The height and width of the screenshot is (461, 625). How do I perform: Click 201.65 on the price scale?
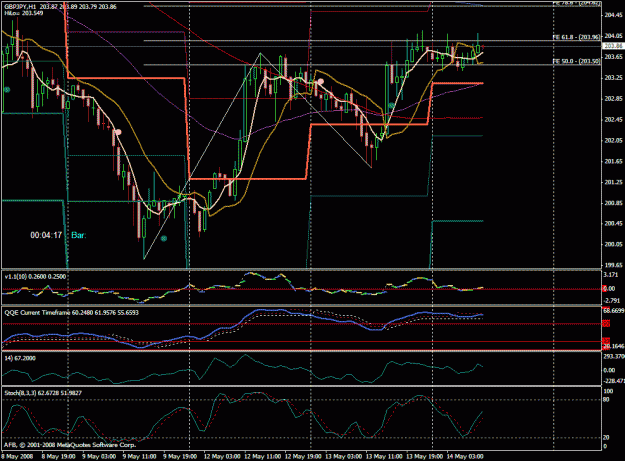(x=613, y=161)
